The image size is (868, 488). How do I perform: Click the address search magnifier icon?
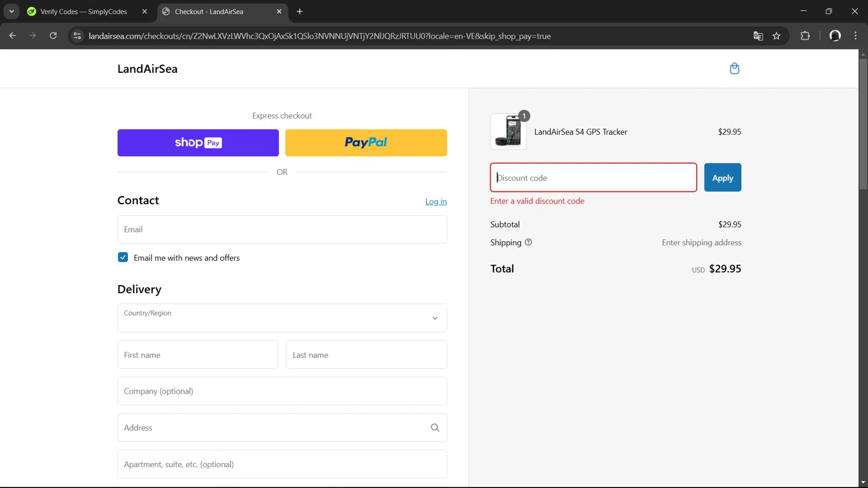435,428
